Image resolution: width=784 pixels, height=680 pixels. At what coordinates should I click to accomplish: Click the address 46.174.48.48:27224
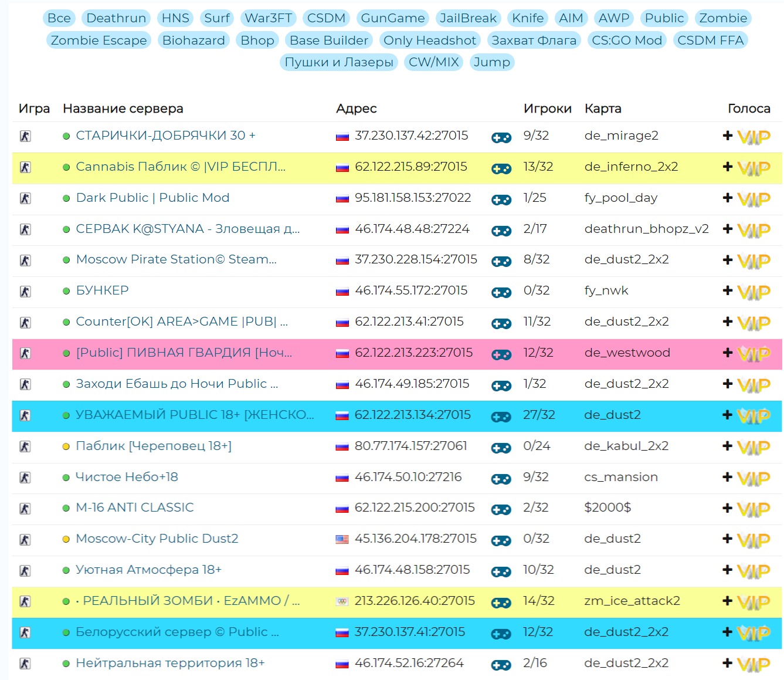point(412,229)
